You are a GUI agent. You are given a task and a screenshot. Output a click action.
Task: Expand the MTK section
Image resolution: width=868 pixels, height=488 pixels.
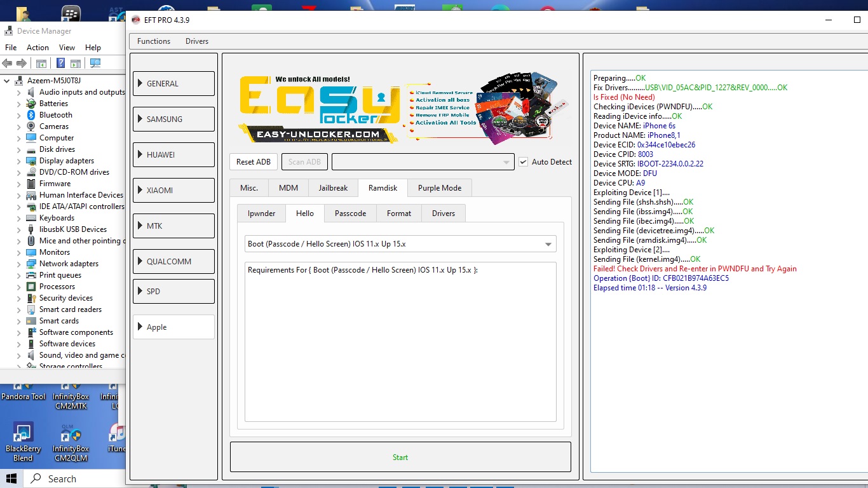173,226
